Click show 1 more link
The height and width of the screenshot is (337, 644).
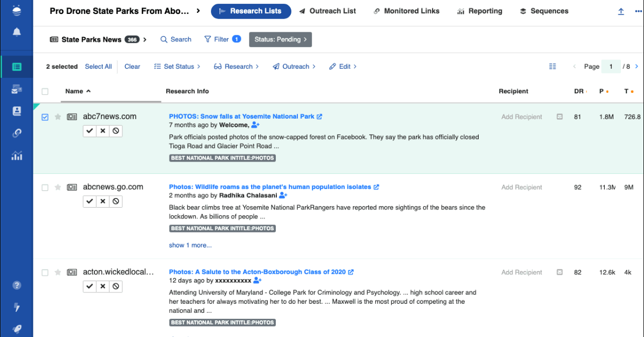coord(190,245)
